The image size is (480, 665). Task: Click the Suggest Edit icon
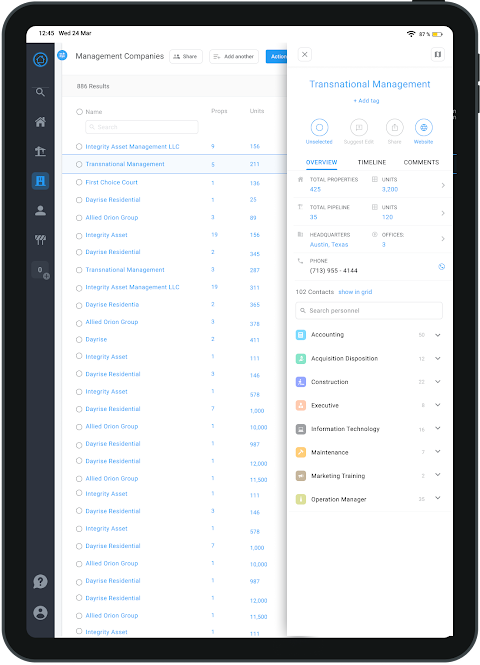359,127
